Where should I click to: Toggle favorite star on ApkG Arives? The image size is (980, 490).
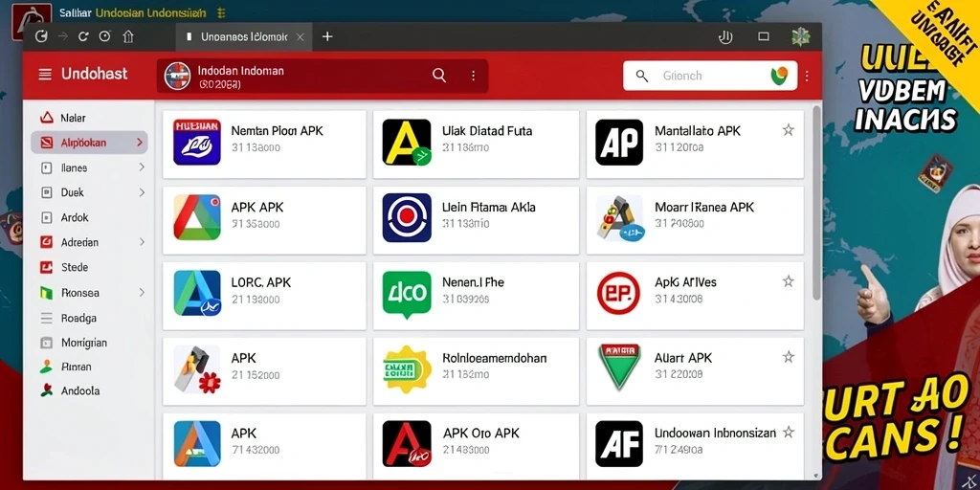789,281
